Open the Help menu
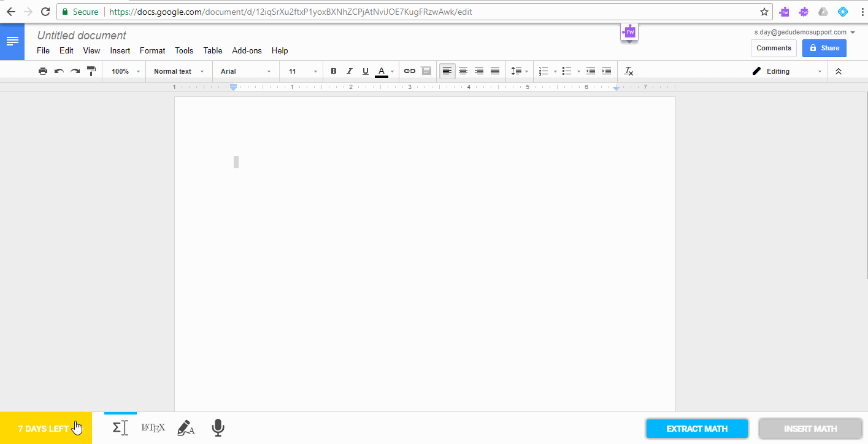 (x=280, y=50)
